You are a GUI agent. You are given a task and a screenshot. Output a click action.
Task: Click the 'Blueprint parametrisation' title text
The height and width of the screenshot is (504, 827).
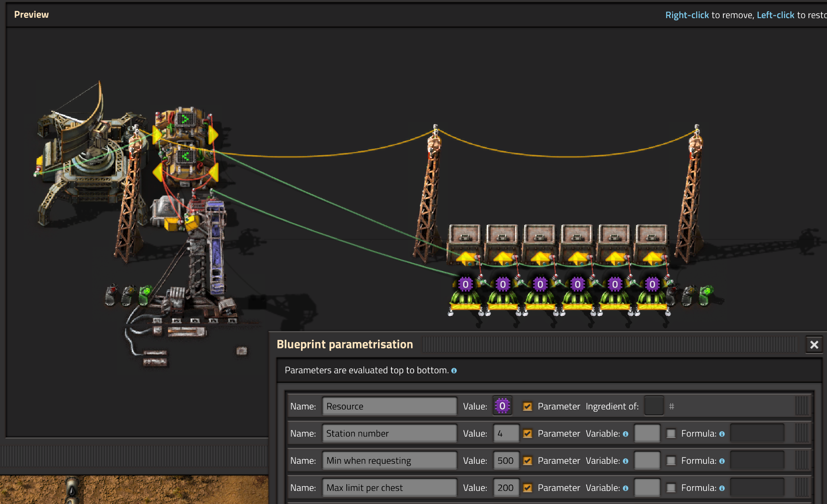click(345, 345)
